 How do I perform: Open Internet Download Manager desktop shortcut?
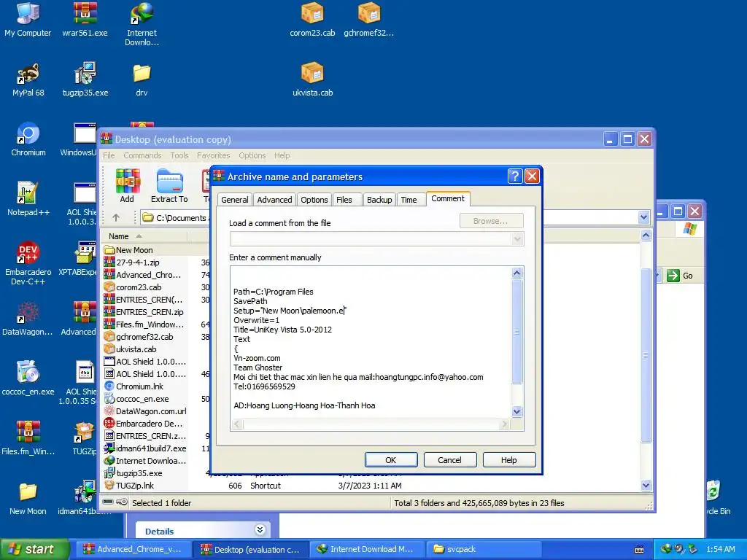click(142, 24)
